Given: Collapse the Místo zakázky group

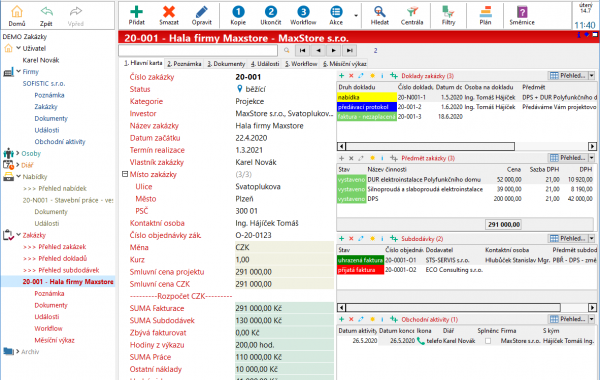Looking at the screenshot, I should pyautogui.click(x=125, y=174).
